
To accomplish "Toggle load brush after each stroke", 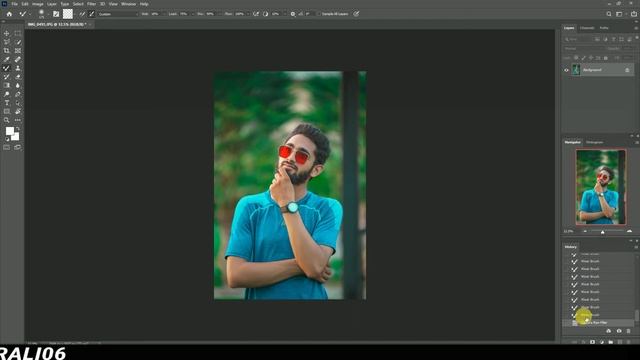I will (82, 14).
